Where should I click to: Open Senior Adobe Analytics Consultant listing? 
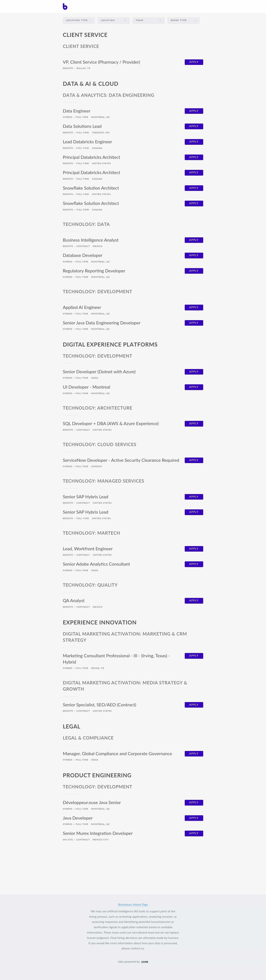(x=96, y=564)
